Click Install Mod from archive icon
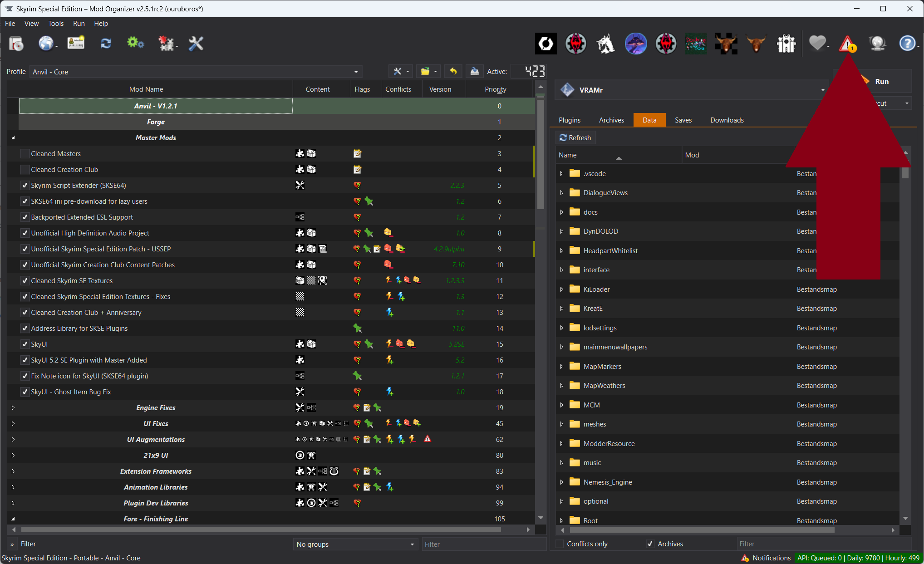Screen dimensions: 924x564 [16, 44]
